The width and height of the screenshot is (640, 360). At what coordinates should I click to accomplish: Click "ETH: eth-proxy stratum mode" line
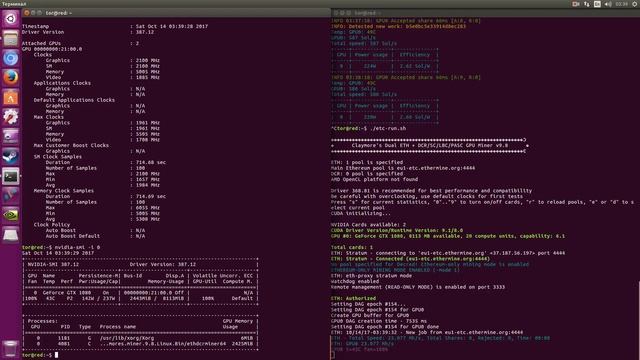[371, 276]
